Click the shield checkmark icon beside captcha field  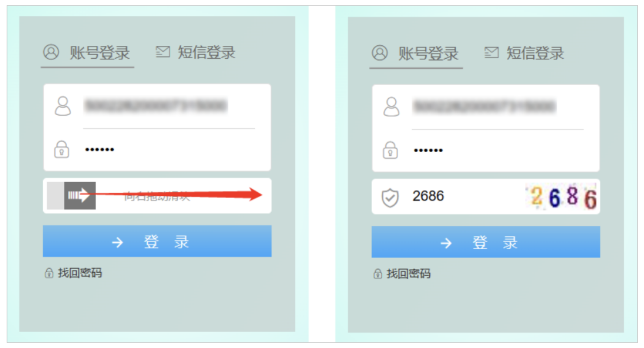click(390, 198)
